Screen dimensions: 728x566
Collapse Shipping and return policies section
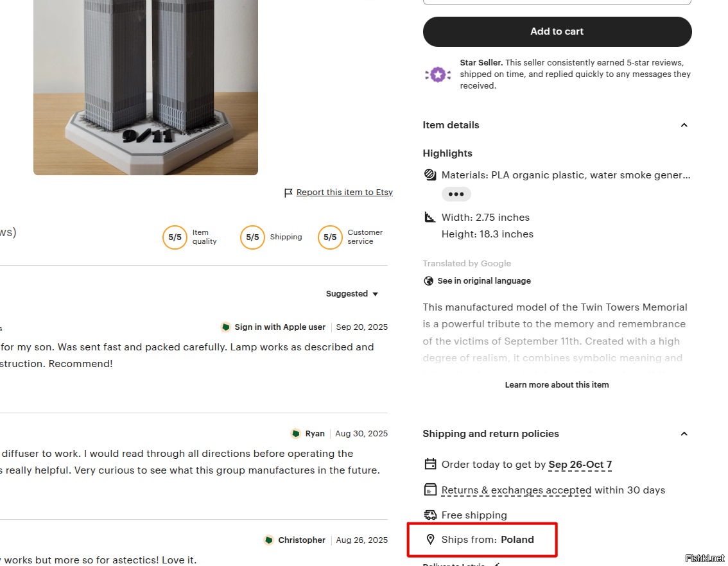pyautogui.click(x=684, y=434)
